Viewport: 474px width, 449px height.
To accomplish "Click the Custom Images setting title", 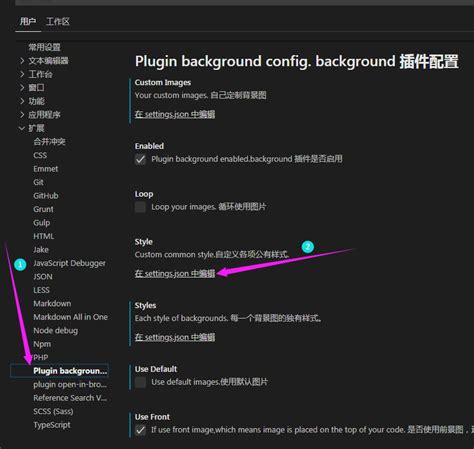I will coord(163,82).
